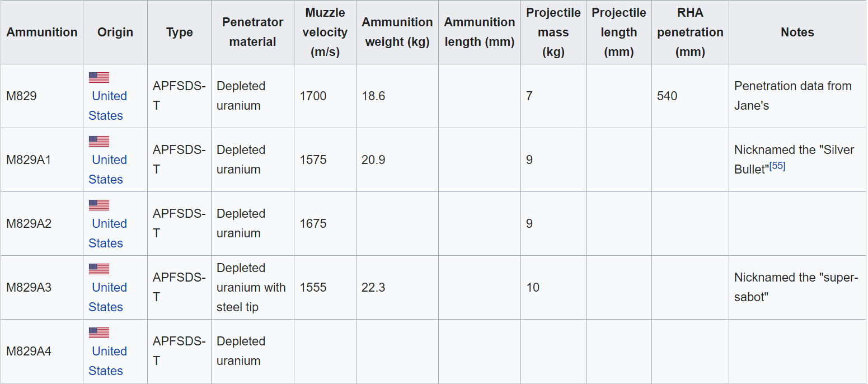Select the M829A3 ammunition name cell
Viewport: 868px width, 384px height.
(42, 288)
